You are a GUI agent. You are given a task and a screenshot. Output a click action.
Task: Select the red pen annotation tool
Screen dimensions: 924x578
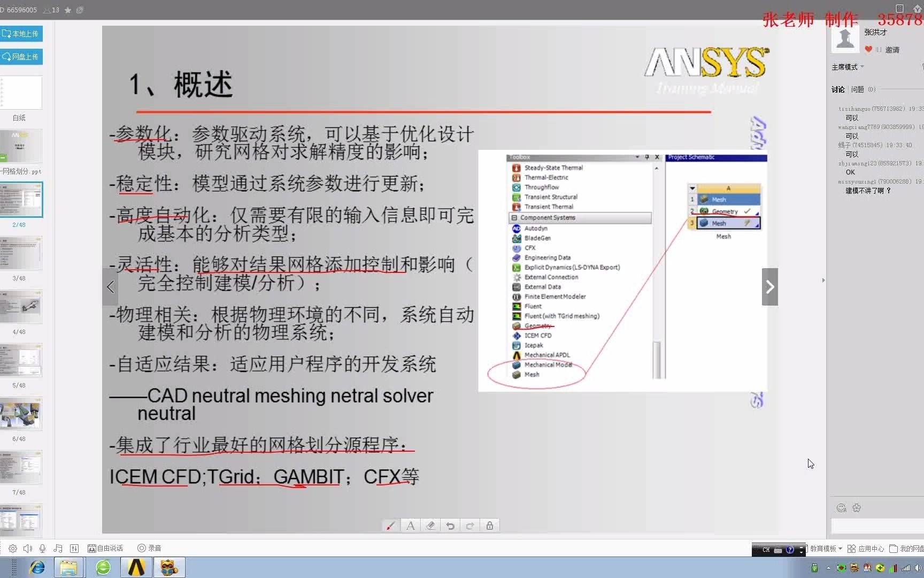(390, 526)
